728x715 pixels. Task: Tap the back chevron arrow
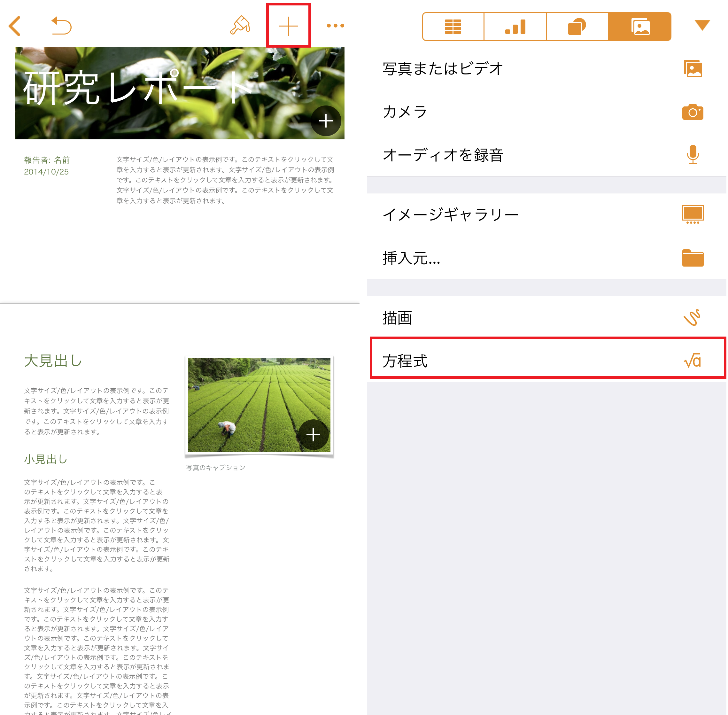pyautogui.click(x=15, y=26)
